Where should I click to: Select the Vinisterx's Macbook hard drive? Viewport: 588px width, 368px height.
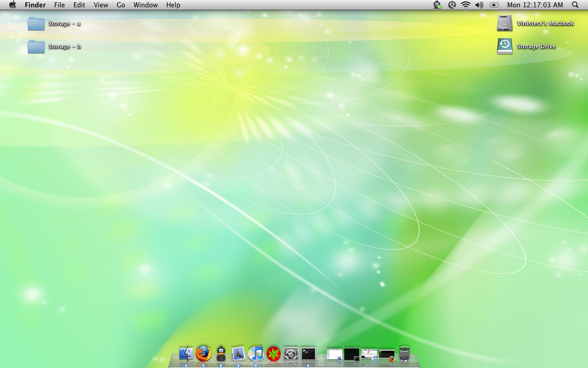click(x=504, y=23)
